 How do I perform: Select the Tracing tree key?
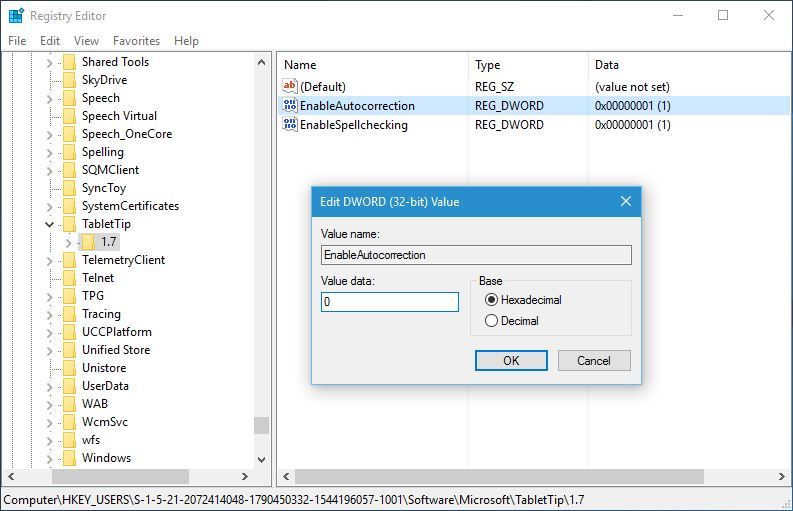101,314
